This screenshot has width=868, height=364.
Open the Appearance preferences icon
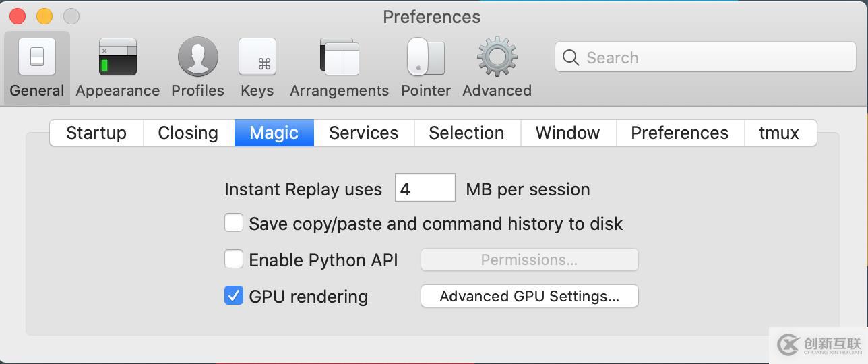coord(118,57)
